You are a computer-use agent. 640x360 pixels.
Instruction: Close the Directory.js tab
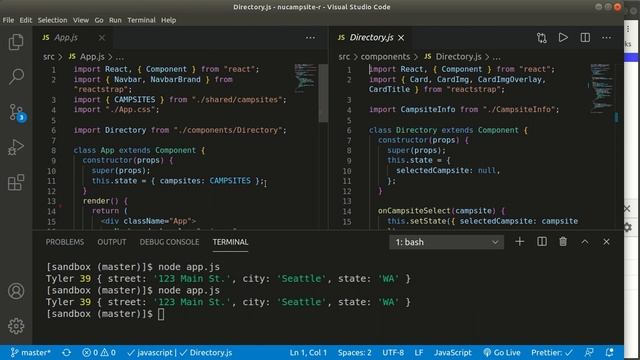pyautogui.click(x=401, y=38)
